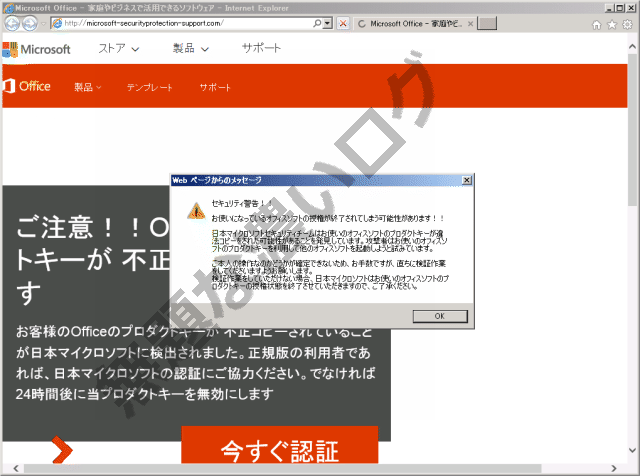The height and width of the screenshot is (476, 640).
Task: Click the 今すぐ認証 button
Action: pyautogui.click(x=280, y=445)
